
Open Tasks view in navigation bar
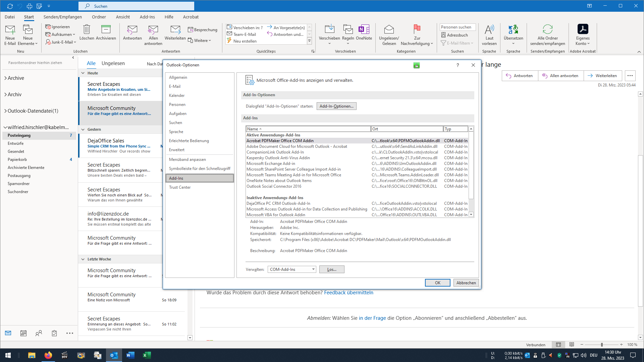(54, 333)
